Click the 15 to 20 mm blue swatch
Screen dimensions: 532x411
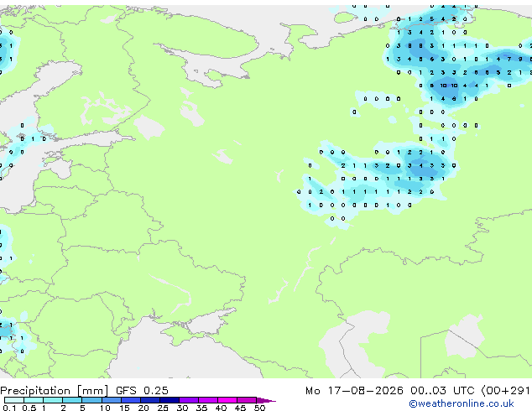point(131,400)
